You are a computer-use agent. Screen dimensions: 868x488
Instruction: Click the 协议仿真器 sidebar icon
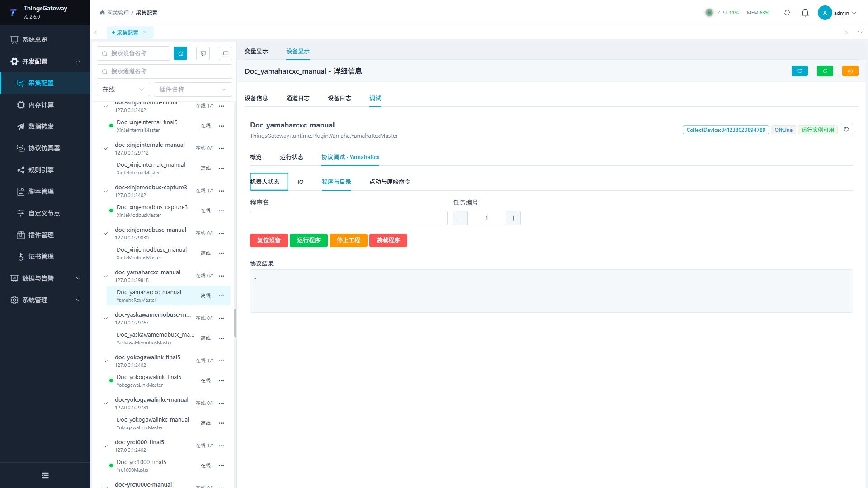point(21,148)
